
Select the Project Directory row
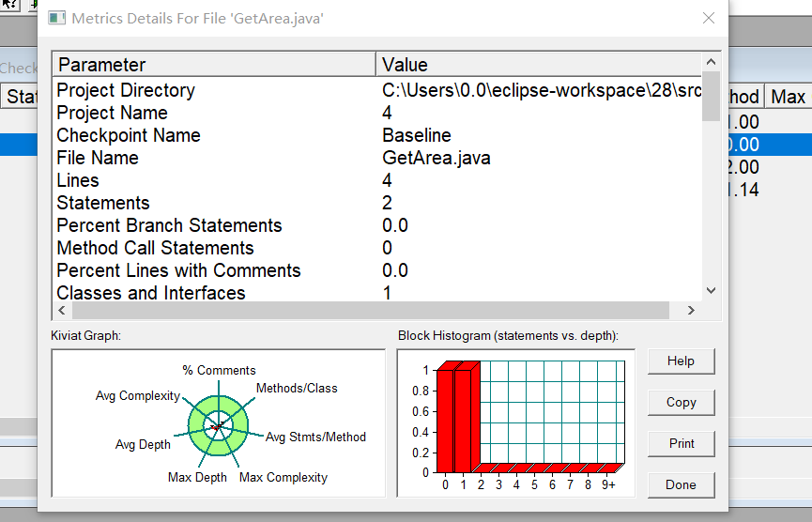[x=377, y=90]
